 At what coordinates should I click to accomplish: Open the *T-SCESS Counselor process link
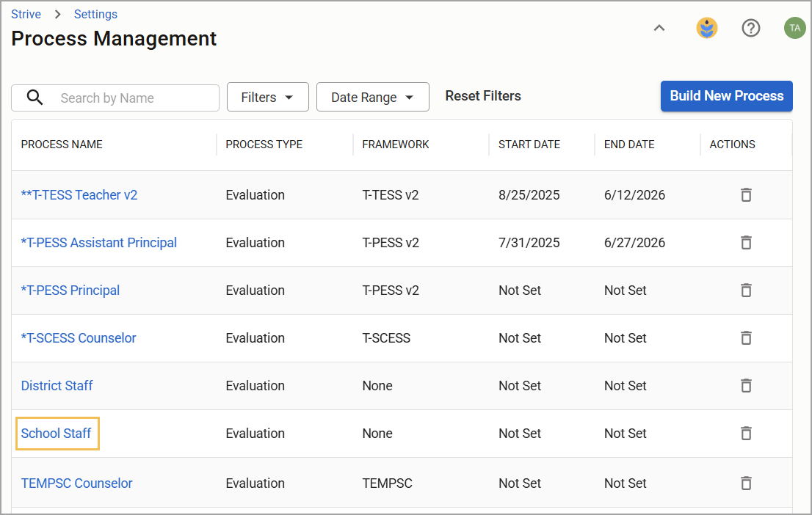point(79,338)
